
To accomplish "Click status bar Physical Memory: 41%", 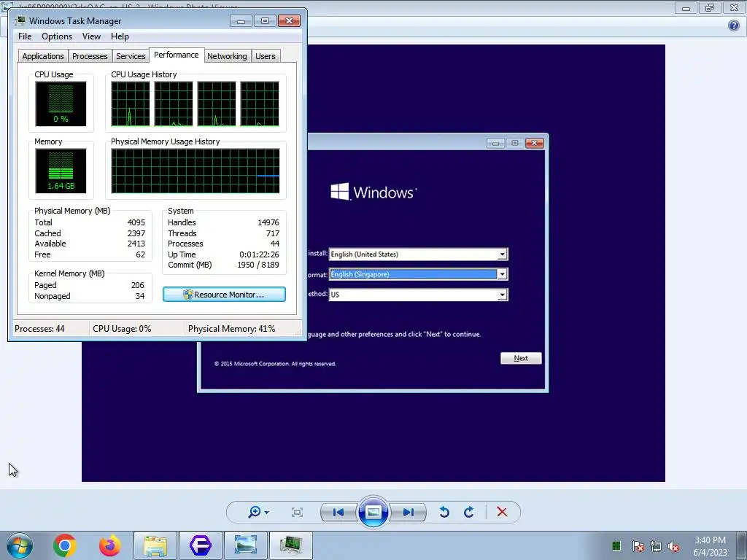I will pos(231,329).
